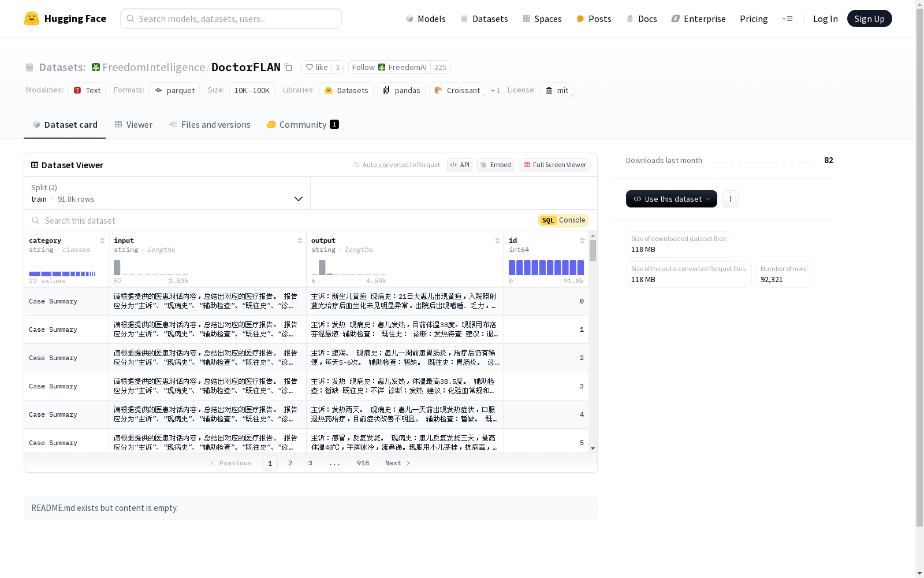This screenshot has height=578, width=924.
Task: Click the Hugging Face logo
Action: pyautogui.click(x=65, y=18)
